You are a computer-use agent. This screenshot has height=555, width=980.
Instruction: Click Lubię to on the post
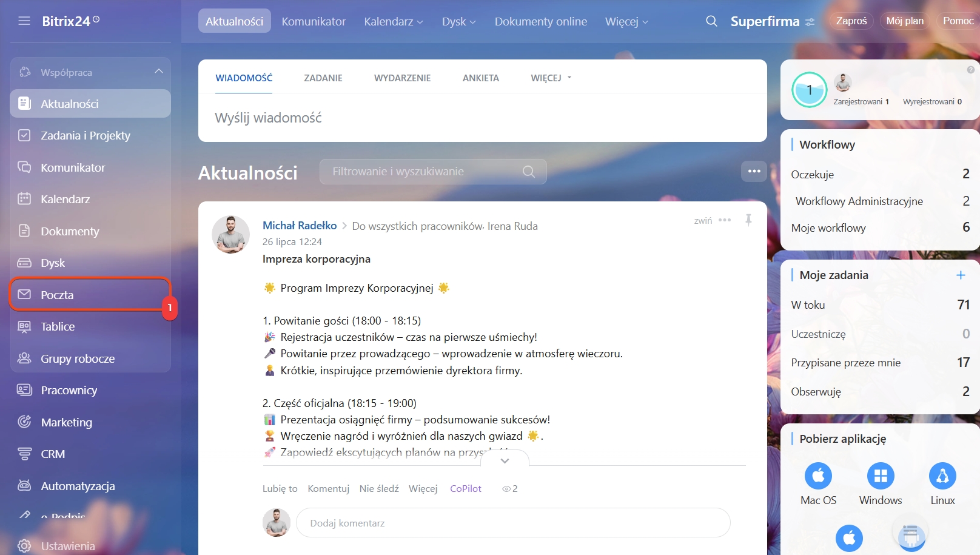tap(280, 489)
